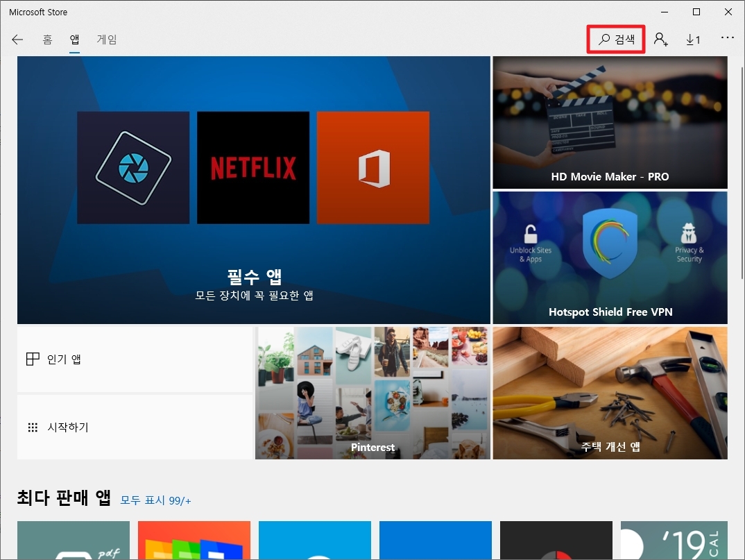This screenshot has height=560, width=745.
Task: Click the vertical scrollbar thumb
Action: point(742,173)
